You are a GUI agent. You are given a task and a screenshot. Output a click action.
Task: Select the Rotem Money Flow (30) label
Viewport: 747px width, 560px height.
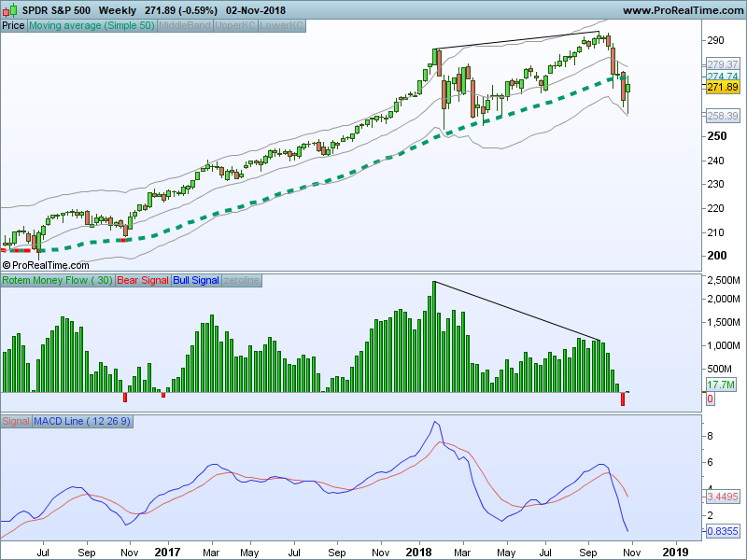click(x=58, y=281)
